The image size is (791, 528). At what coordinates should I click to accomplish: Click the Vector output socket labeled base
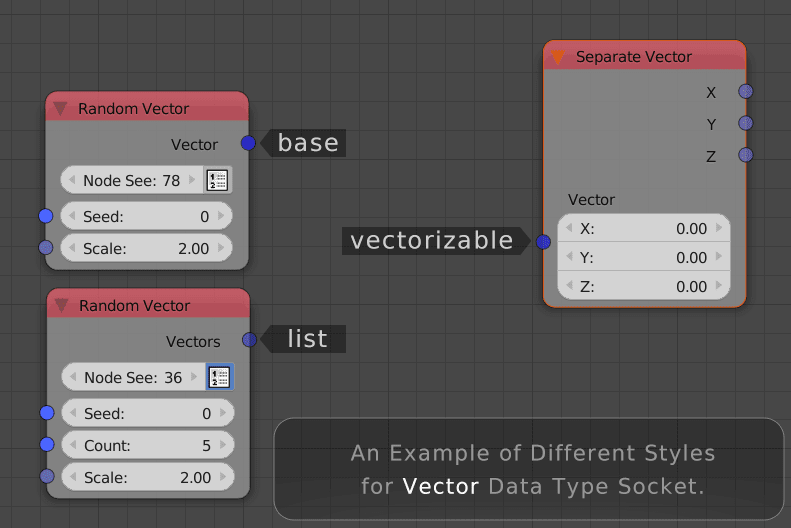tap(248, 143)
